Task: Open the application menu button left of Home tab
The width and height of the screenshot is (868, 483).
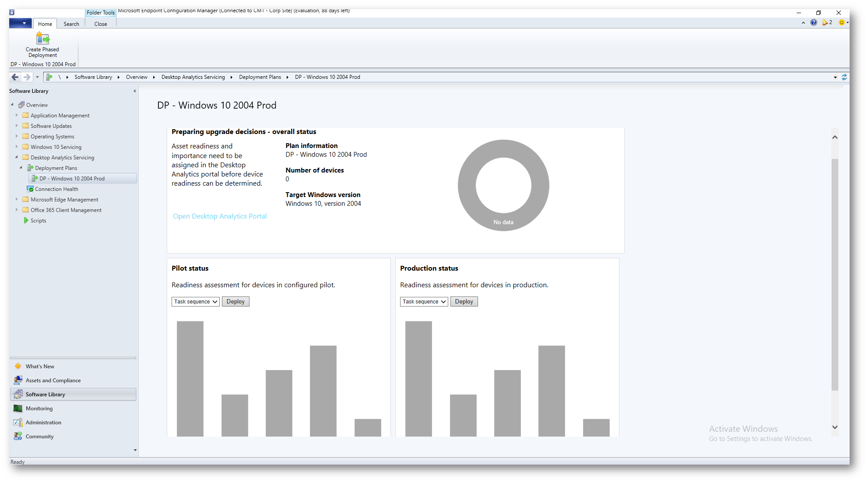Action: point(20,23)
